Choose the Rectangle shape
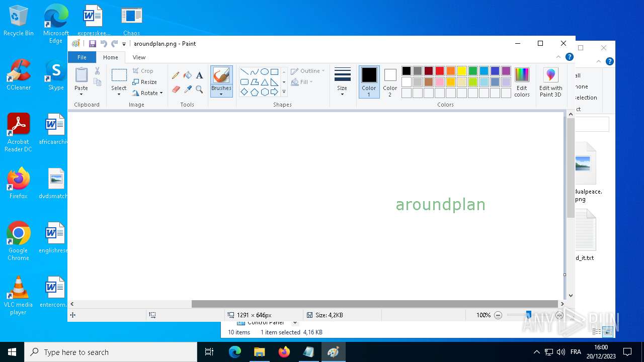This screenshot has height=362, width=644. 274,71
